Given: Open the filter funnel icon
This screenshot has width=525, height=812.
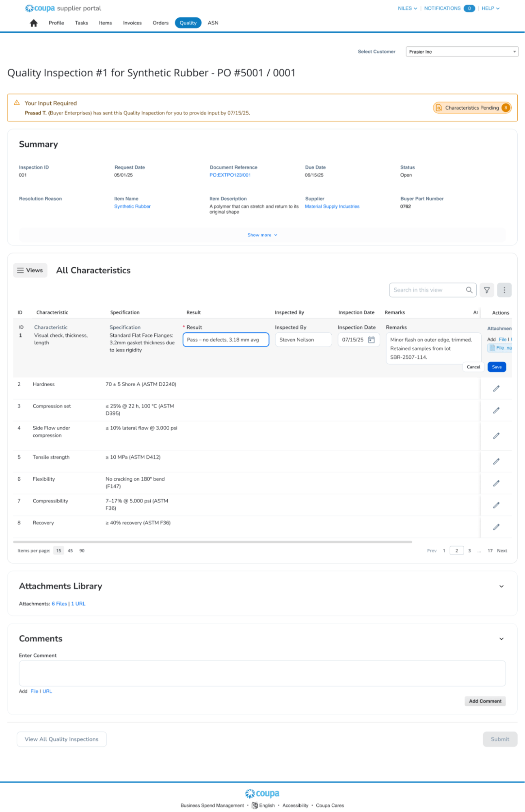Looking at the screenshot, I should pyautogui.click(x=486, y=290).
